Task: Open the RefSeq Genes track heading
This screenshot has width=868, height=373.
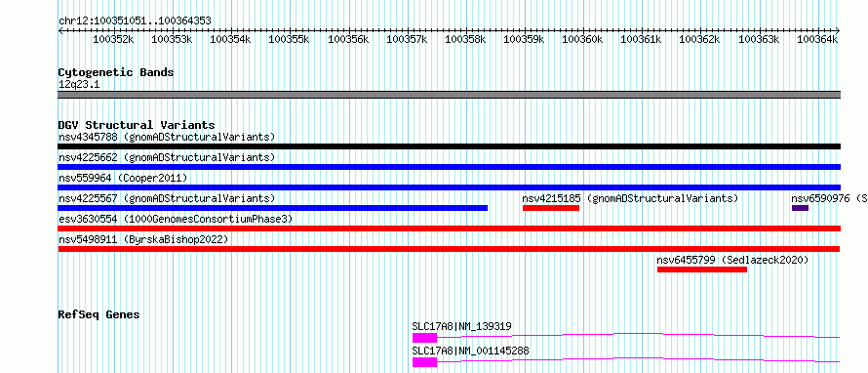Action: point(99,314)
